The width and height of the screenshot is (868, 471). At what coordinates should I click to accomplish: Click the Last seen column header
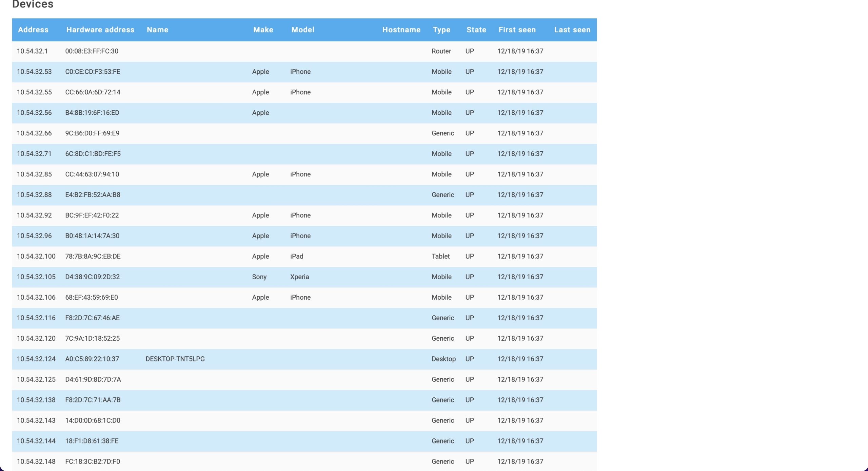(x=572, y=30)
